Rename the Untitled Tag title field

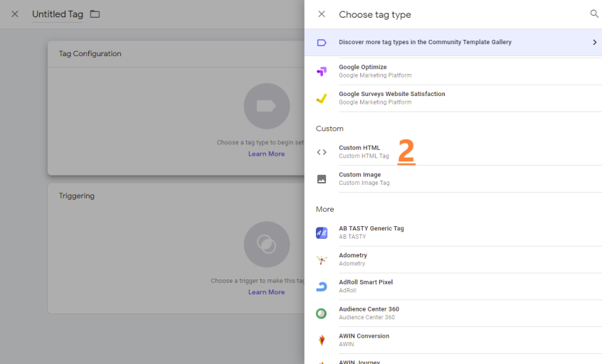click(x=58, y=14)
